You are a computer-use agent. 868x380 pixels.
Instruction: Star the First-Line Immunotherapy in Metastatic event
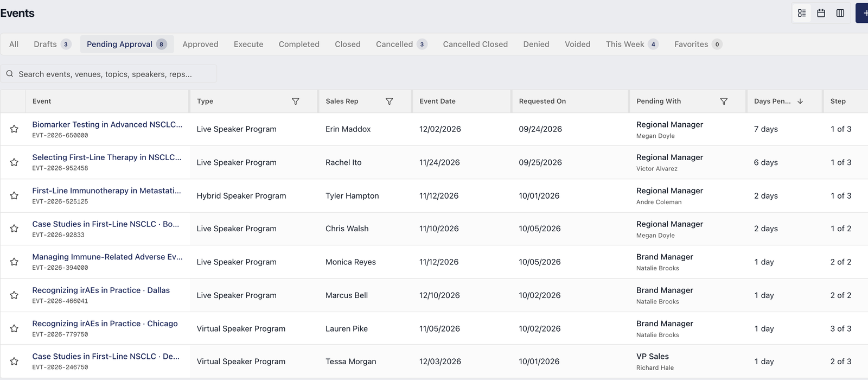tap(14, 195)
